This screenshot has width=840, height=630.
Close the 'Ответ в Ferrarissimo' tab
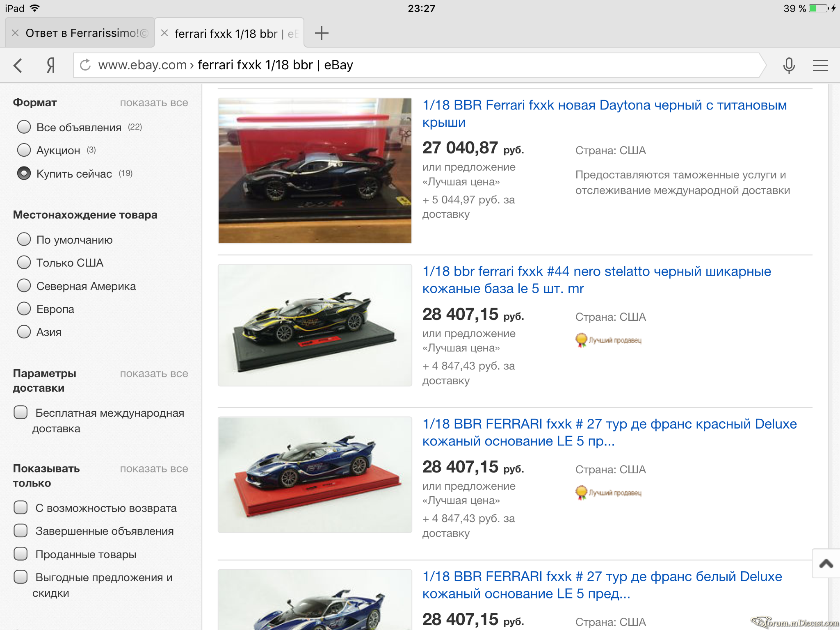[x=15, y=33]
